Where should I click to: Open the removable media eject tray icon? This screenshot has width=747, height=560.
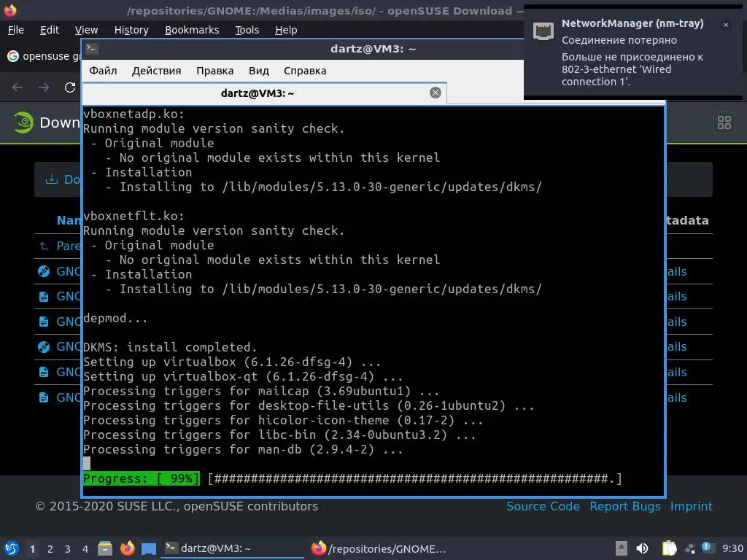[x=621, y=548]
